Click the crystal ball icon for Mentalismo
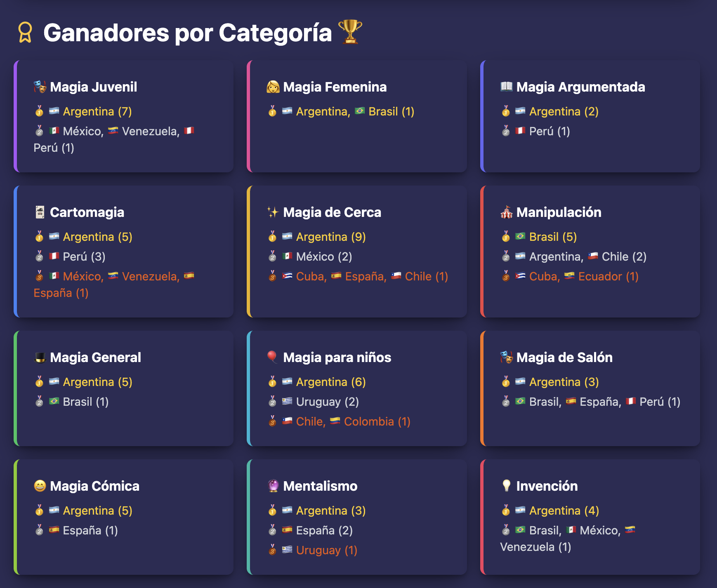 (x=273, y=486)
